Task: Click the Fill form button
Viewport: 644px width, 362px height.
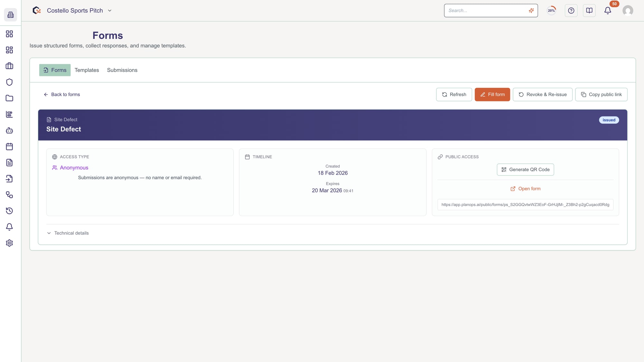Action: (x=492, y=94)
